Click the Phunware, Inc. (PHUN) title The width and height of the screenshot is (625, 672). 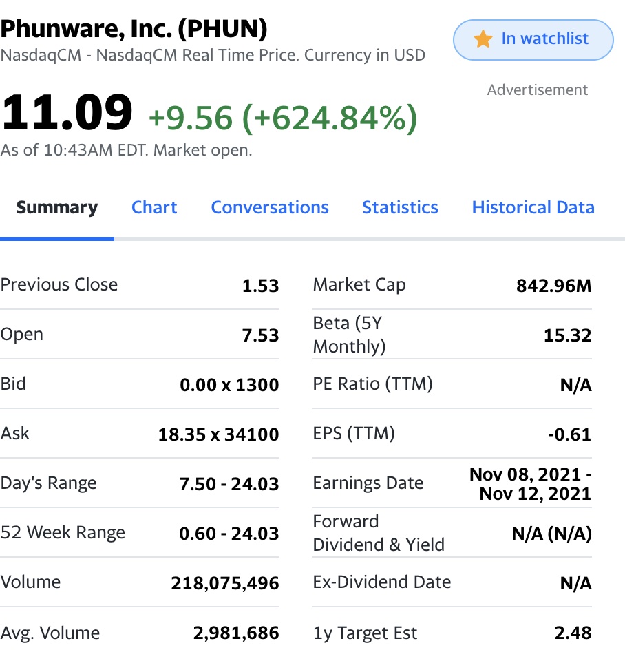(134, 29)
